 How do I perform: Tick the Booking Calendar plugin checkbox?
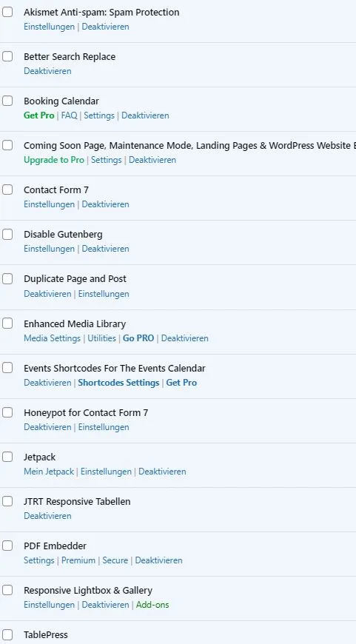7,101
